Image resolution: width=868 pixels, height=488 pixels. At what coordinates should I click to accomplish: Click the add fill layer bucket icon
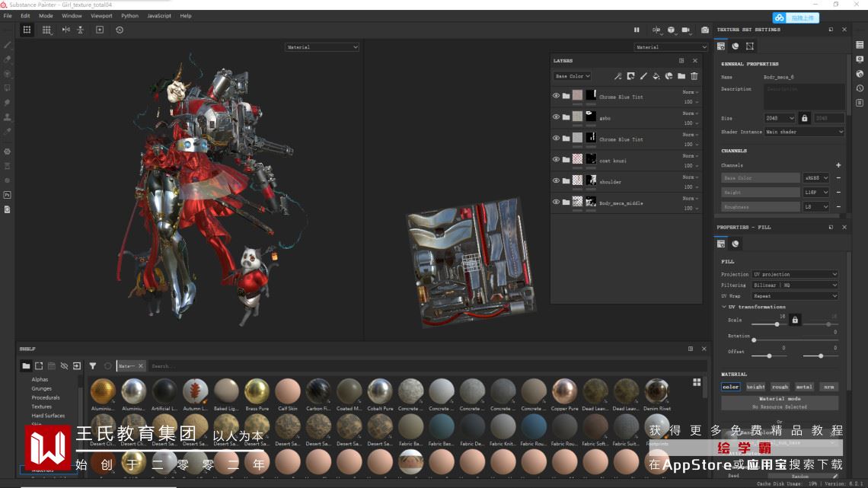pyautogui.click(x=656, y=76)
